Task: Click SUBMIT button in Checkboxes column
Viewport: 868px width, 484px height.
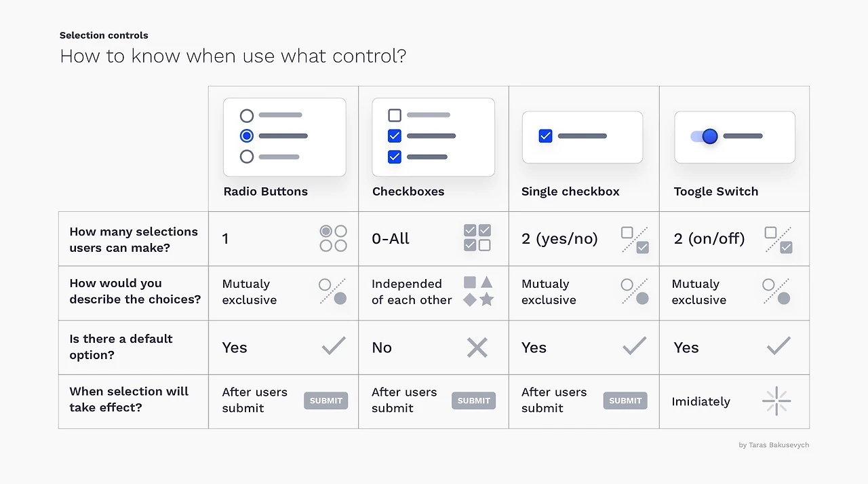Action: click(x=473, y=401)
